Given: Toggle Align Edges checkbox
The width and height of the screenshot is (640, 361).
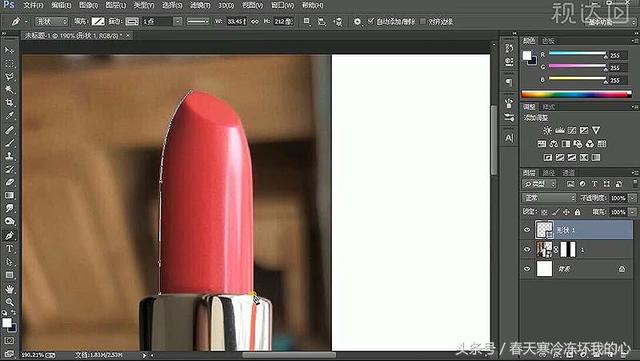Looking at the screenshot, I should pos(423,21).
